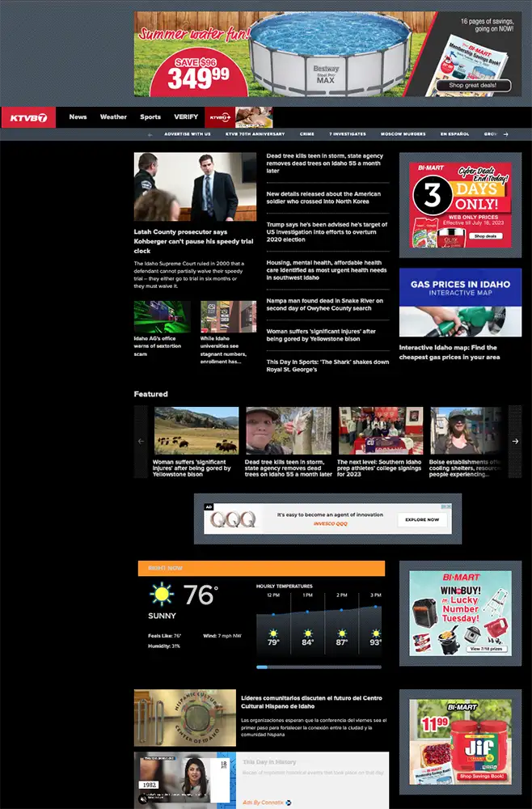Open Trump US investigation target story
Viewport: 532px width, 809px height.
tap(327, 232)
